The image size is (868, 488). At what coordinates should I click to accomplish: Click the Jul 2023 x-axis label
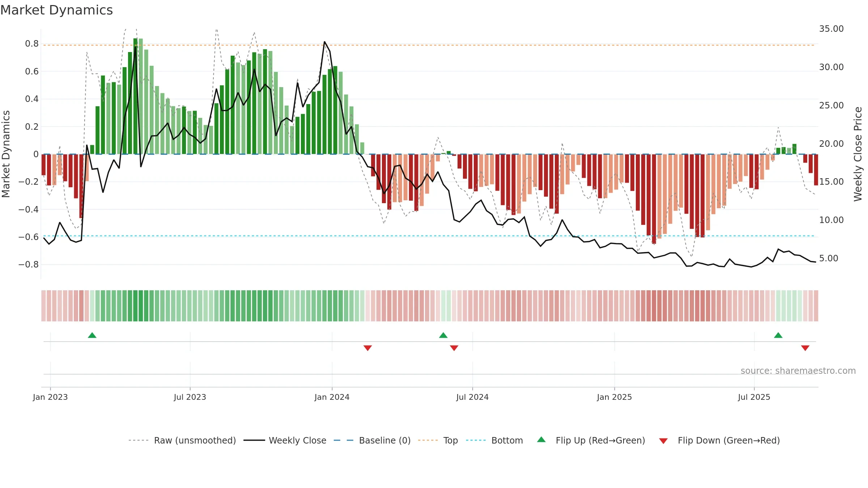(190, 397)
